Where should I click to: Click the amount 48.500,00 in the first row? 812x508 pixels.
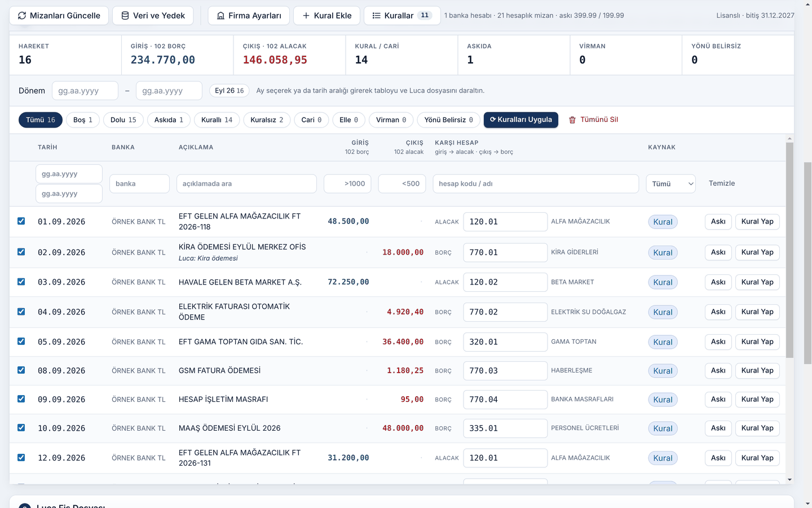tap(348, 221)
